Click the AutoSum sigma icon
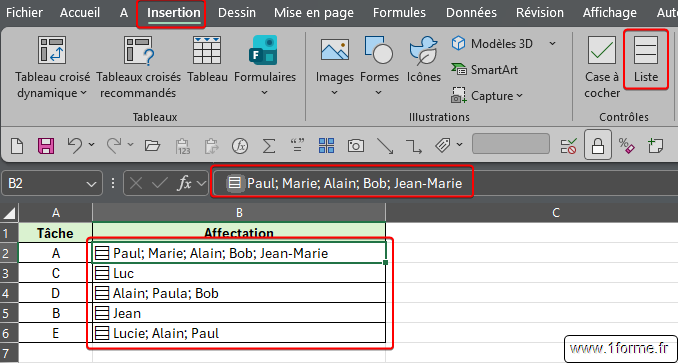678x363 pixels. point(269,146)
